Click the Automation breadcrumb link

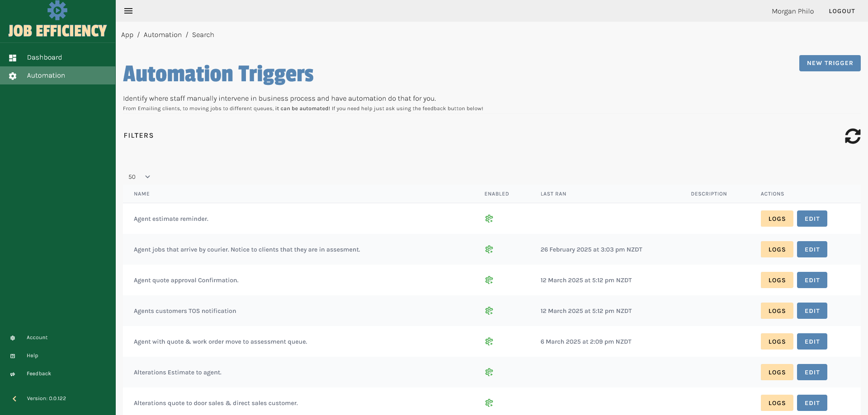coord(162,35)
